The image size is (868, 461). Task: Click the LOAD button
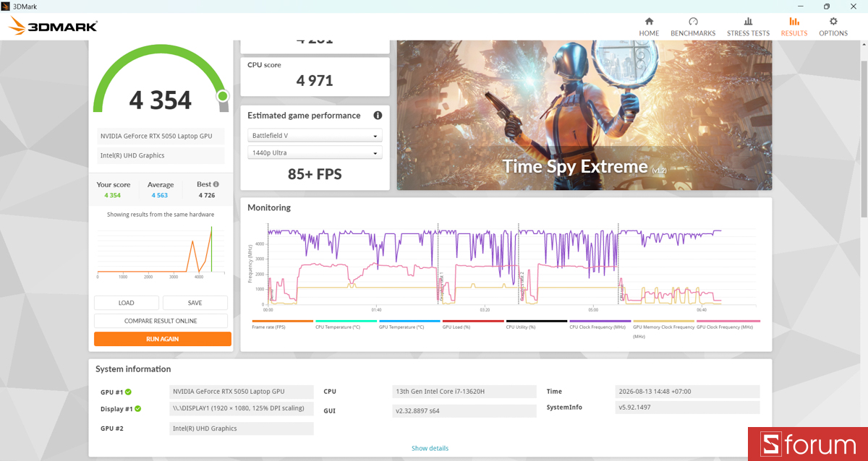127,303
